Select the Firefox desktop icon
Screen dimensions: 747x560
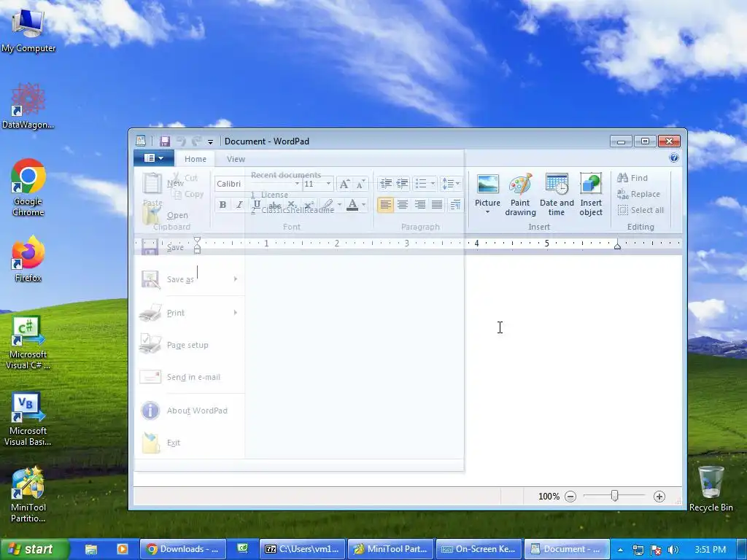pyautogui.click(x=28, y=259)
